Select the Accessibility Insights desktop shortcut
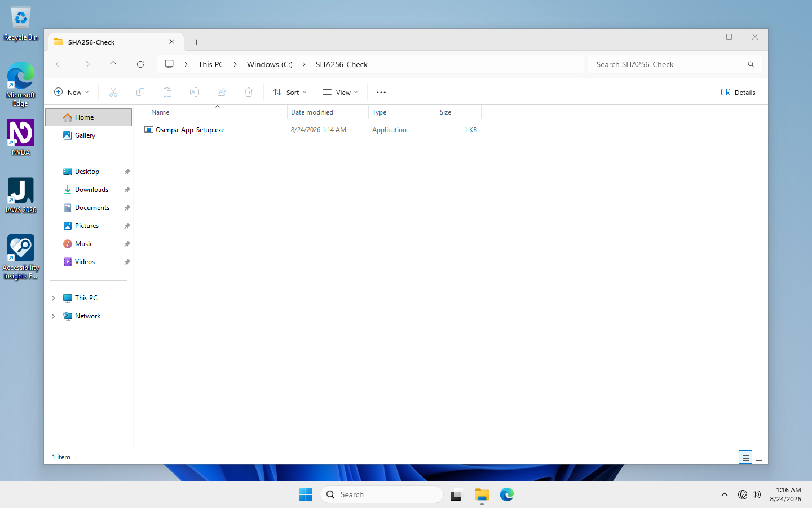Image resolution: width=812 pixels, height=508 pixels. click(21, 257)
